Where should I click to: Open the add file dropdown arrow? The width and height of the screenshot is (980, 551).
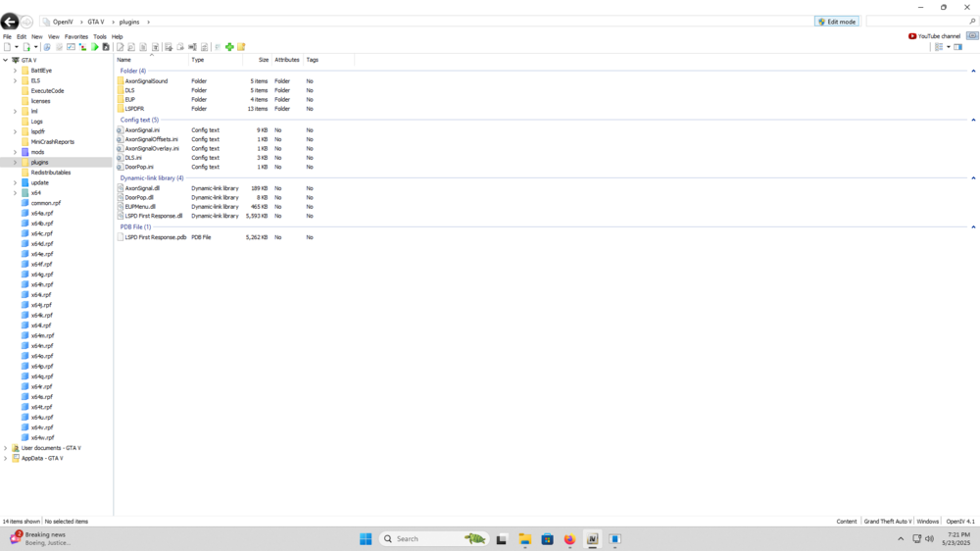coord(35,47)
